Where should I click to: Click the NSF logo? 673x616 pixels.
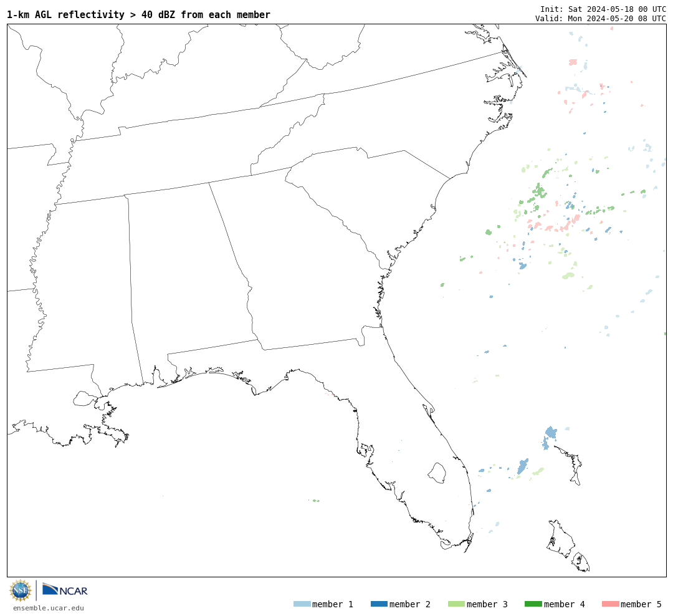coord(20,590)
